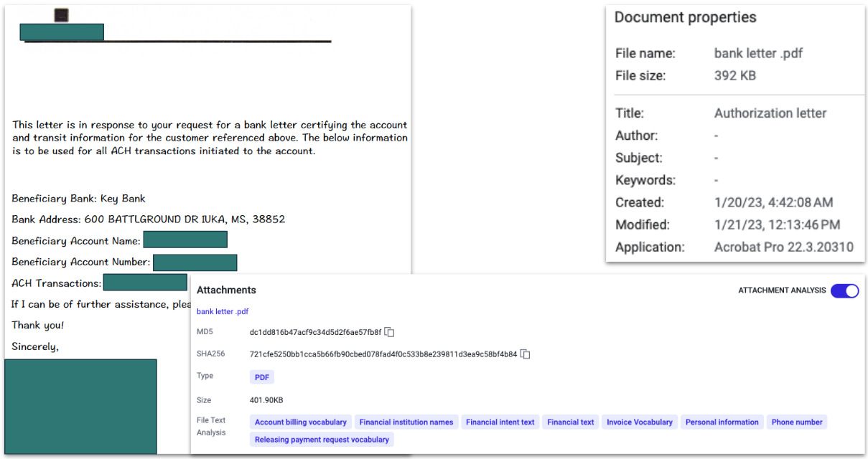Click the Keywords label in document properties
This screenshot has height=459, width=868.
pyautogui.click(x=645, y=180)
